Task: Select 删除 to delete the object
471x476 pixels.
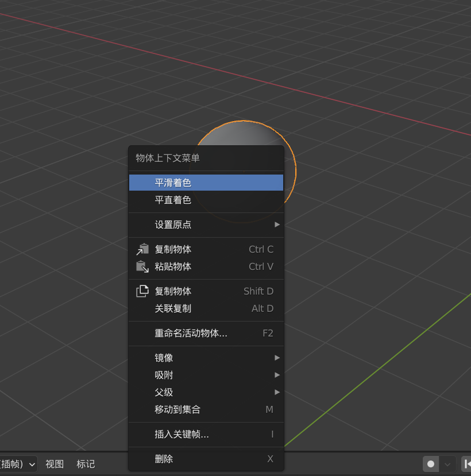Action: pyautogui.click(x=206, y=459)
